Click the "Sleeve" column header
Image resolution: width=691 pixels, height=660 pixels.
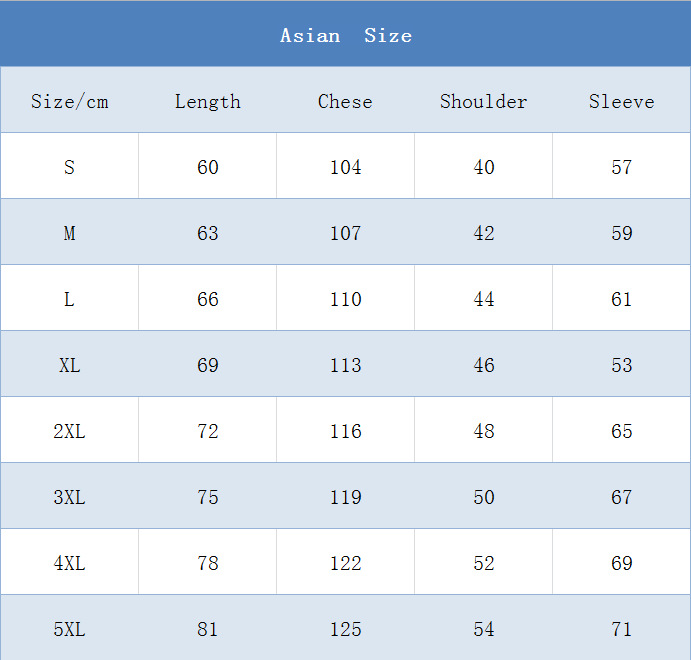(x=621, y=102)
